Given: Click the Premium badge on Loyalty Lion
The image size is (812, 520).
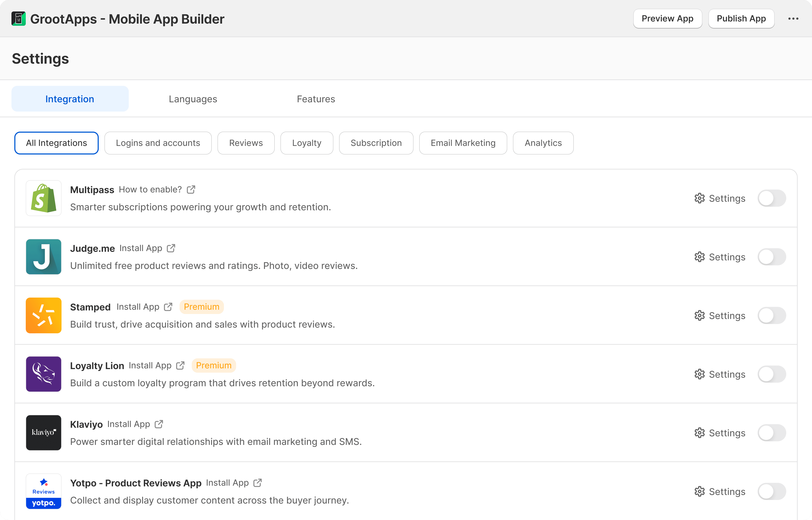Looking at the screenshot, I should (x=214, y=365).
